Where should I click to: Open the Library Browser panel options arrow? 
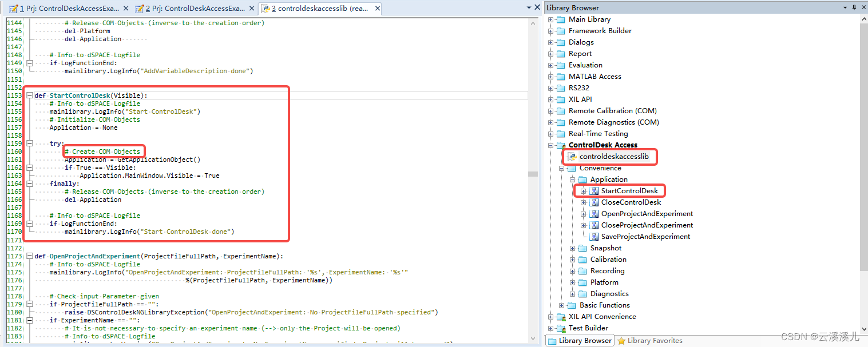click(845, 7)
